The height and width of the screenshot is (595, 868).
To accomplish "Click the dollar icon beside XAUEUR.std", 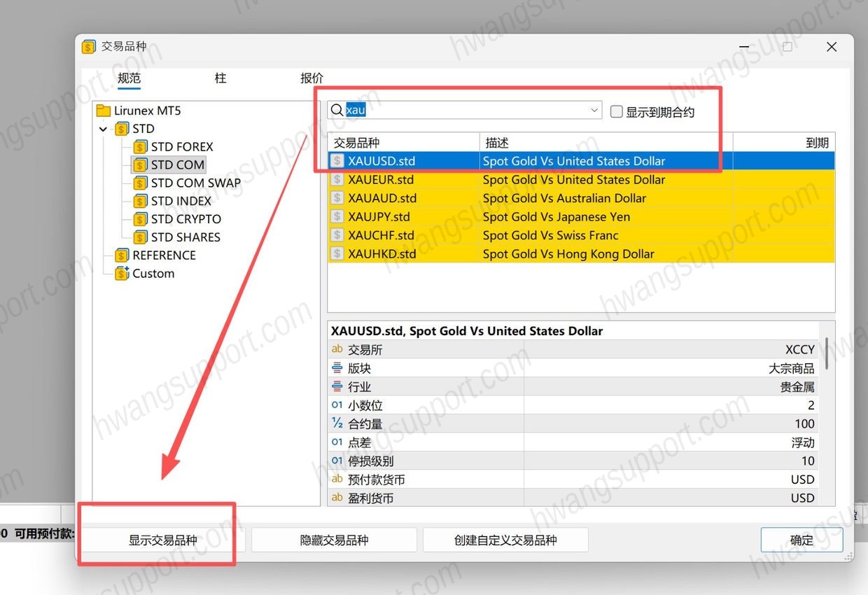I will pos(337,180).
